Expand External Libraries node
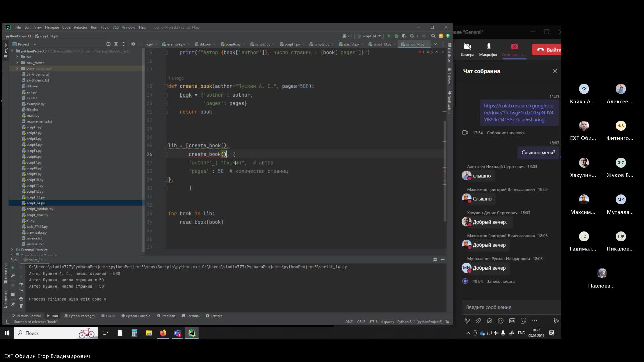Viewport: 644px width, 362px height. tap(12, 250)
